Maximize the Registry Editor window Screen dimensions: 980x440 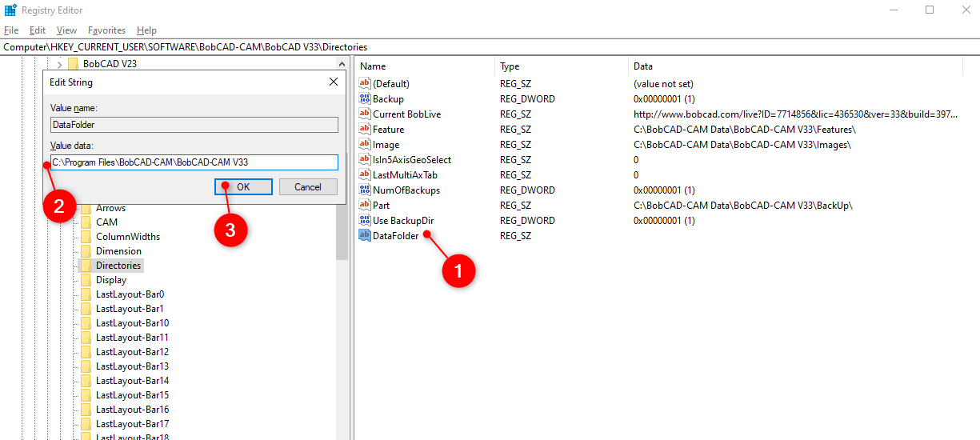coord(929,10)
